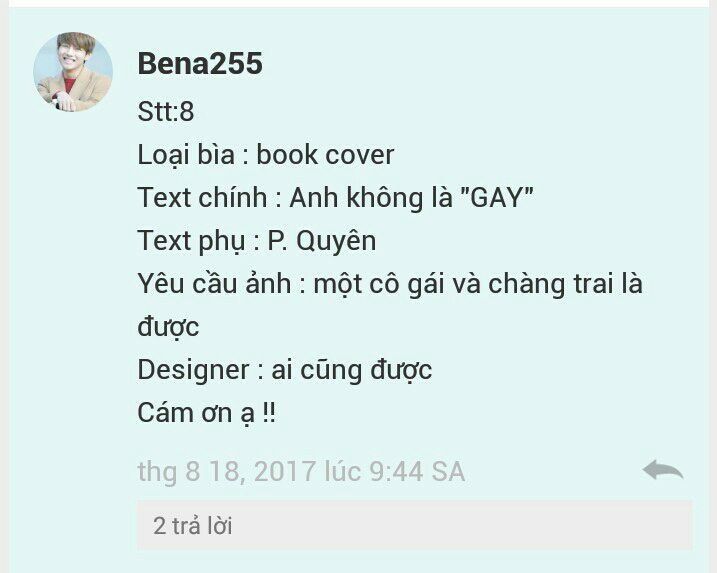Tap the reply arrow icon
Image resolution: width=717 pixels, height=573 pixels.
[663, 471]
